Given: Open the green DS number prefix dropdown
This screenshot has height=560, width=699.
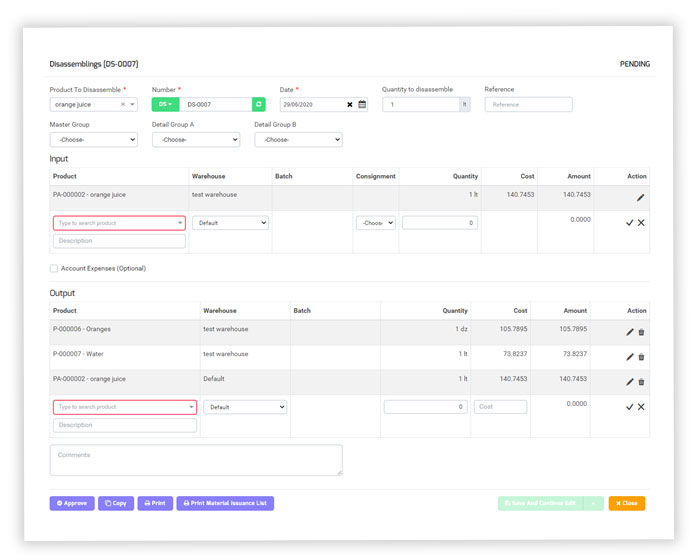Looking at the screenshot, I should pyautogui.click(x=164, y=104).
